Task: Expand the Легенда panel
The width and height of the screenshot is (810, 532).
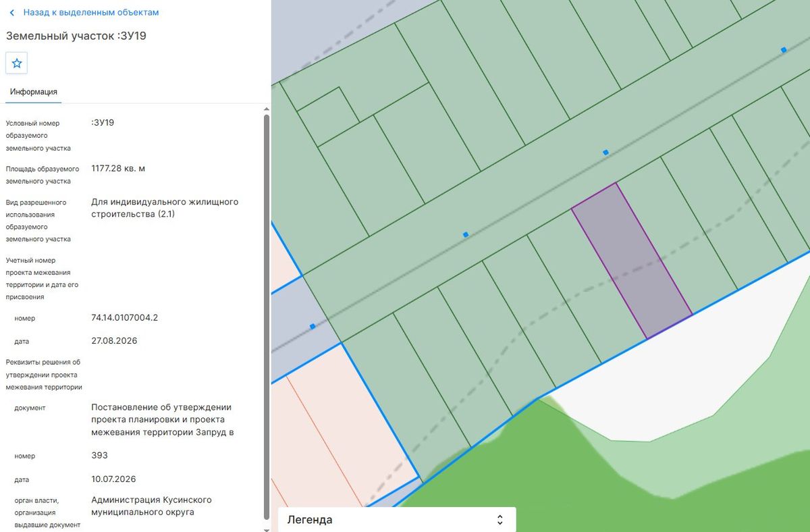Action: coord(397,520)
